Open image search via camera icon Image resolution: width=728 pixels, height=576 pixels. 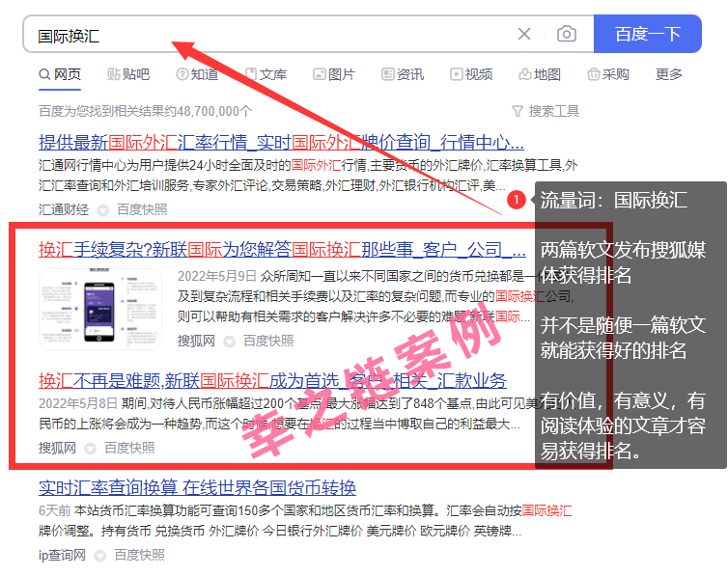coord(567,34)
